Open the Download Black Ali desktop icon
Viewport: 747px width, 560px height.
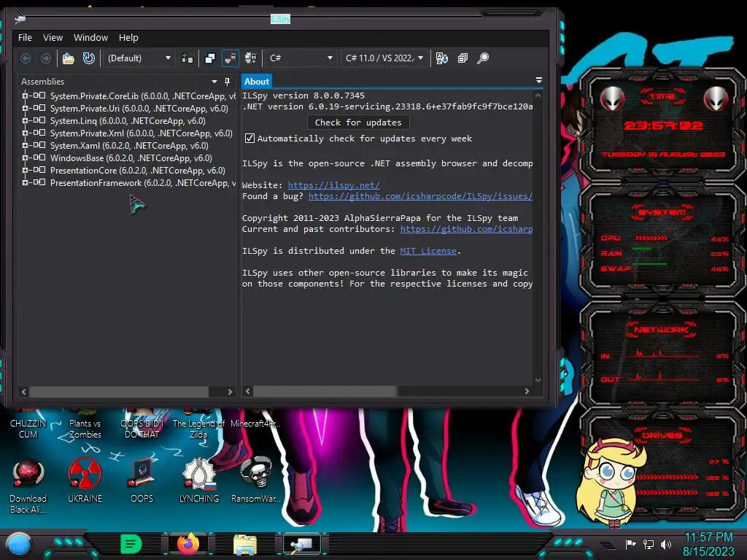pyautogui.click(x=28, y=486)
